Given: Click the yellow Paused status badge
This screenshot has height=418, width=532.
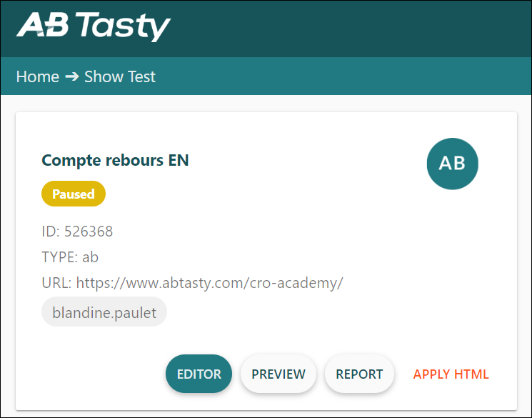Looking at the screenshot, I should 74,194.
